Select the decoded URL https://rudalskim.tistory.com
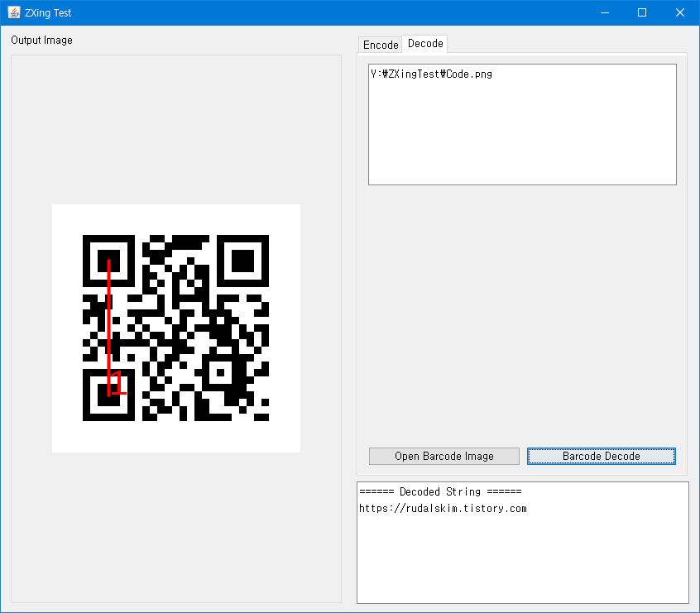 [x=443, y=509]
